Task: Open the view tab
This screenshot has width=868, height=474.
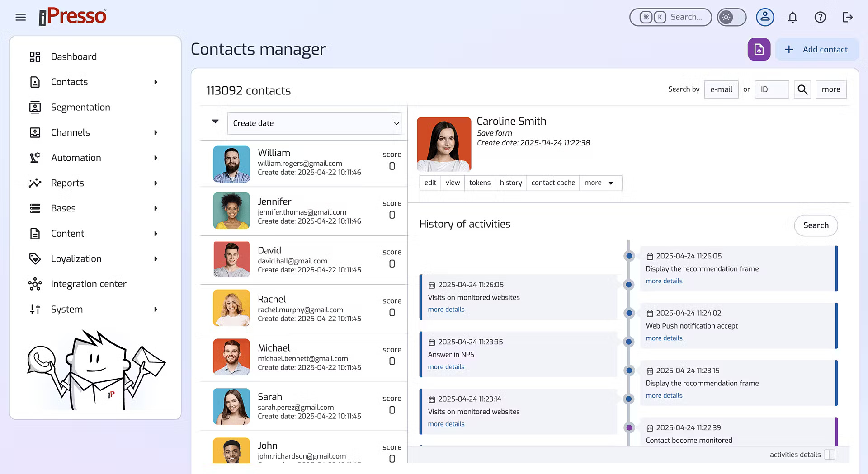Action: point(453,183)
